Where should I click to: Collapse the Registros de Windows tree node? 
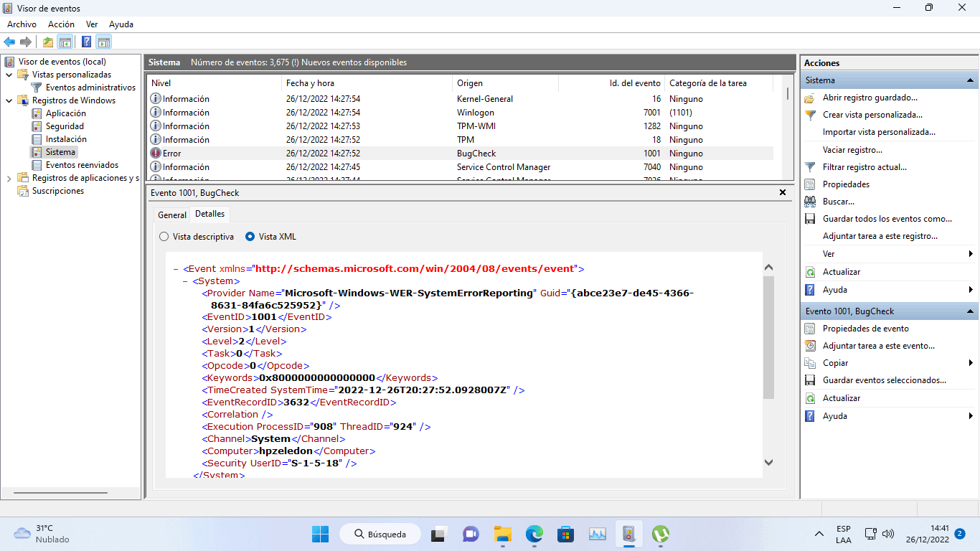[x=9, y=100]
